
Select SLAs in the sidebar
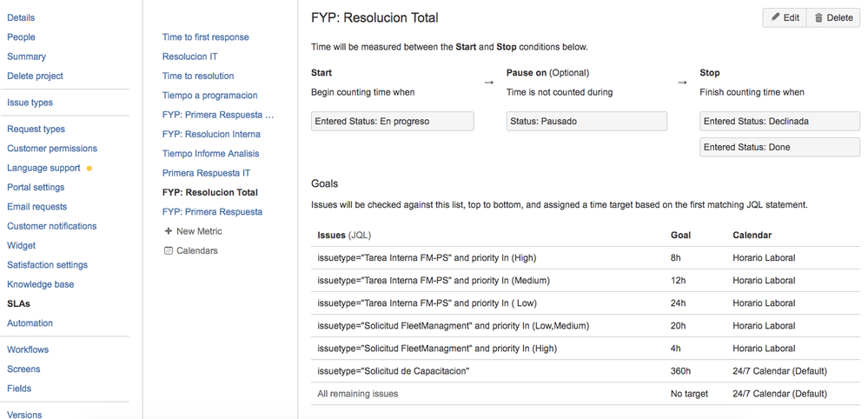[18, 304]
